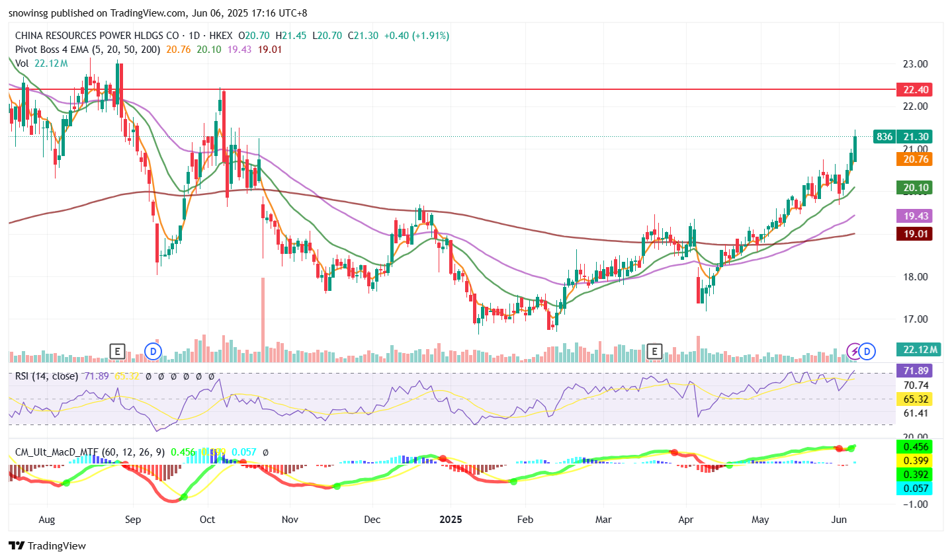
Task: Click the earnings E marker near late March
Action: [654, 351]
